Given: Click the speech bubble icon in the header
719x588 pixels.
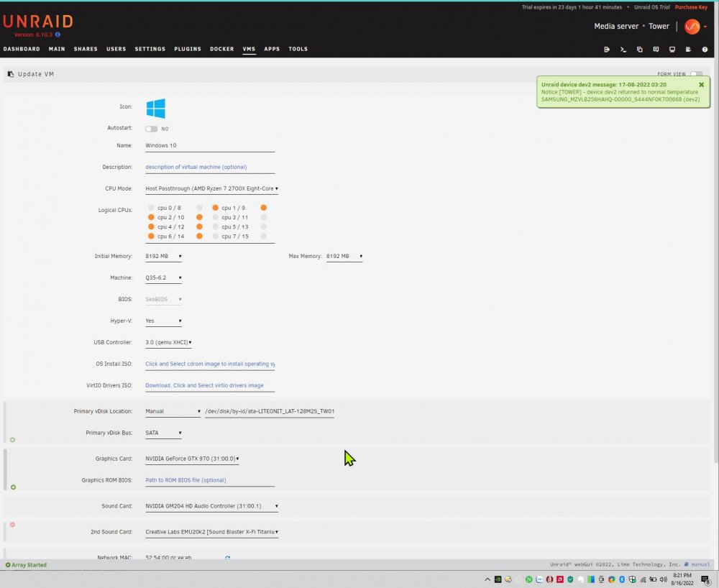Looking at the screenshot, I should pyautogui.click(x=656, y=50).
